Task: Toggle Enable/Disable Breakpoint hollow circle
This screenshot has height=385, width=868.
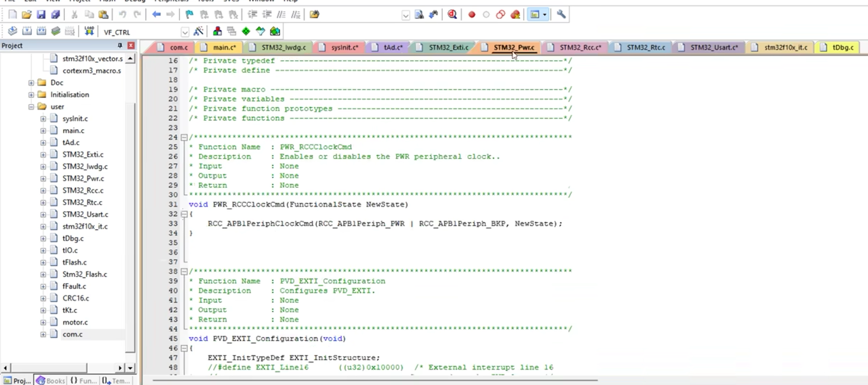Action: [x=486, y=14]
